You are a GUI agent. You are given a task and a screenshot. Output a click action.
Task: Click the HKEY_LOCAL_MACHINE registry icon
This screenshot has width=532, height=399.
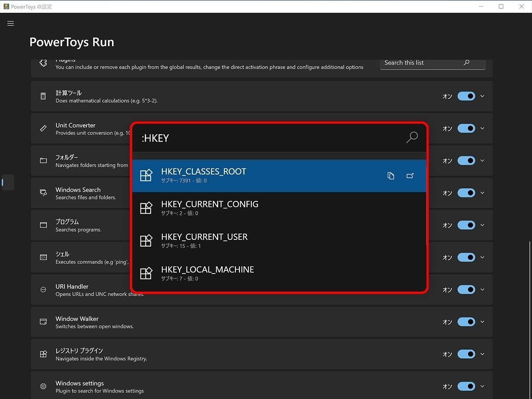click(146, 273)
